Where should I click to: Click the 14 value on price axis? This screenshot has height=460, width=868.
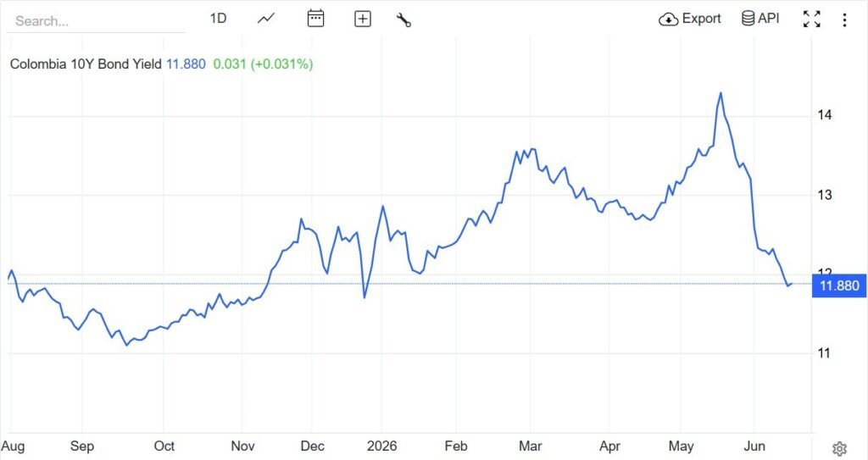tap(824, 115)
